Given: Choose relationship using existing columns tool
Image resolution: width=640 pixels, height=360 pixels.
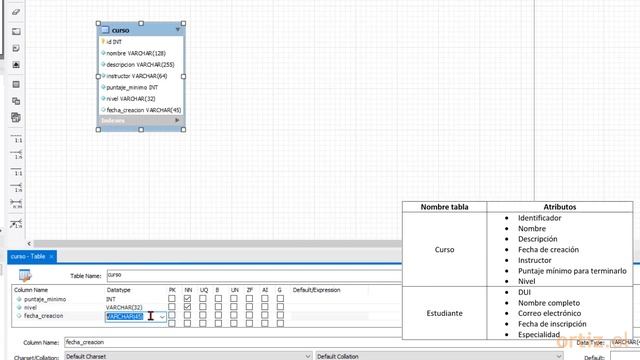Looking at the screenshot, I should click(x=16, y=224).
